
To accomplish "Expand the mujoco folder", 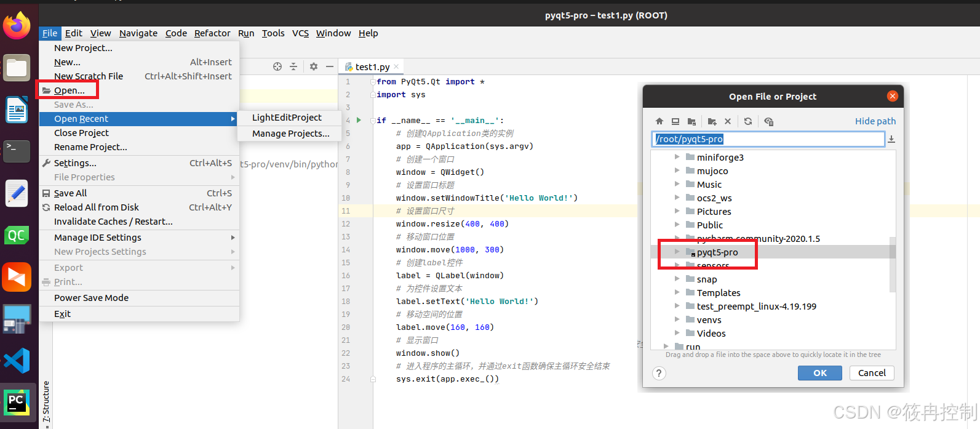I will click(677, 170).
